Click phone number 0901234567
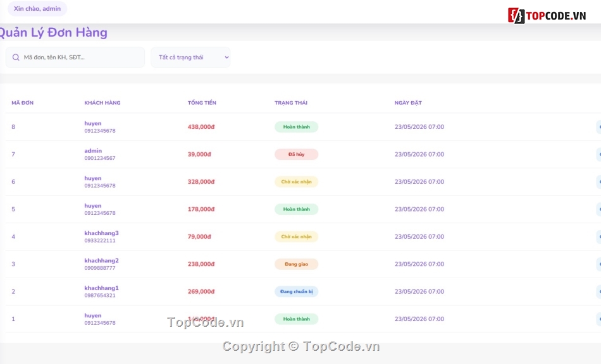 (100, 158)
